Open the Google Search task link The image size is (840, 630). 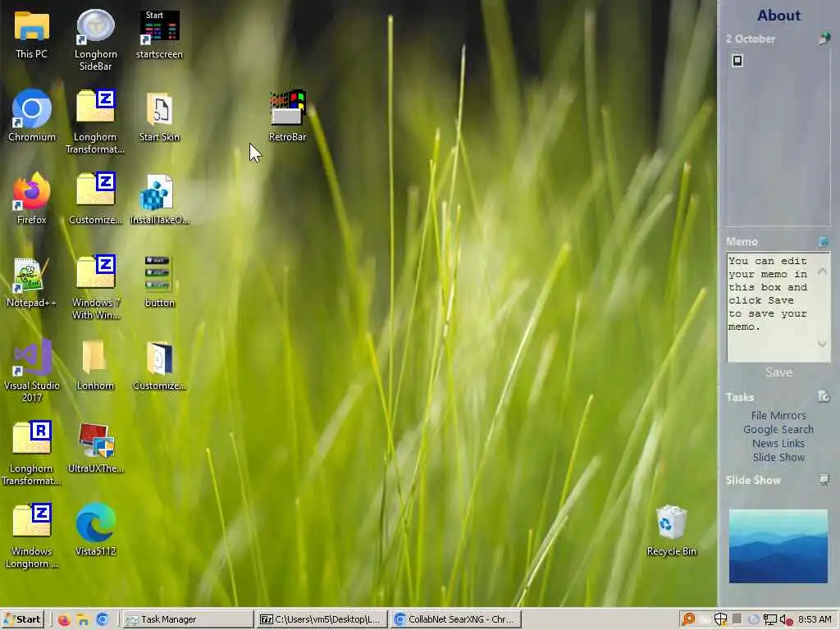click(778, 430)
